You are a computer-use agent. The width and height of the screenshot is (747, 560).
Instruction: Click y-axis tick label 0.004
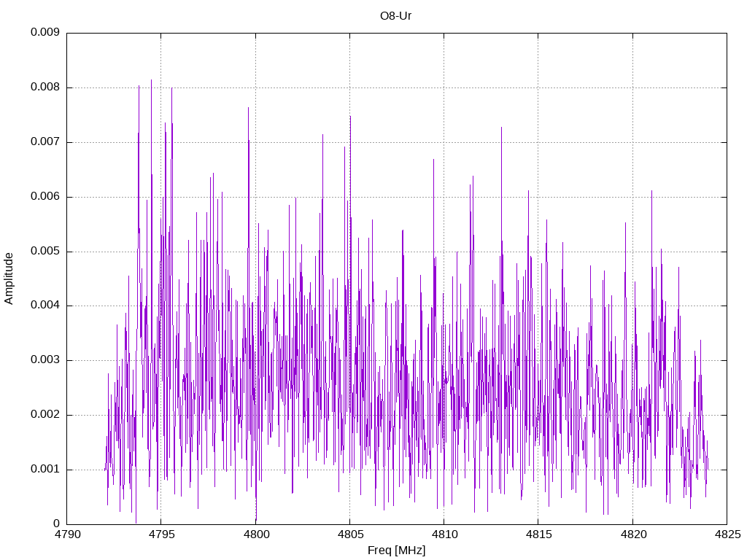click(x=45, y=306)
